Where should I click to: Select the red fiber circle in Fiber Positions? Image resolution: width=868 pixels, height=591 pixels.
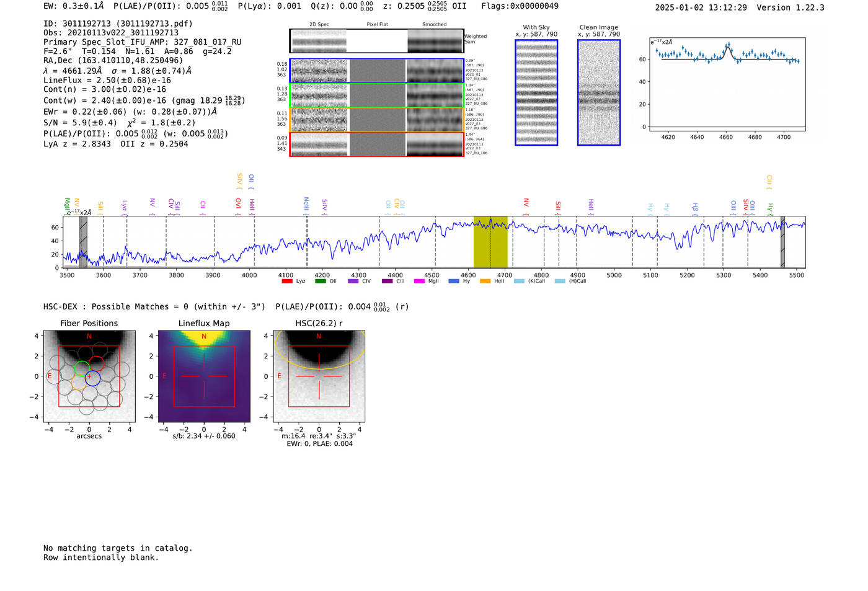[x=97, y=364]
